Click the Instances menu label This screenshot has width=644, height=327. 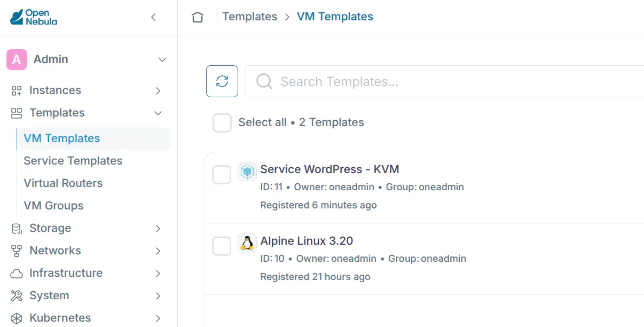coord(56,90)
